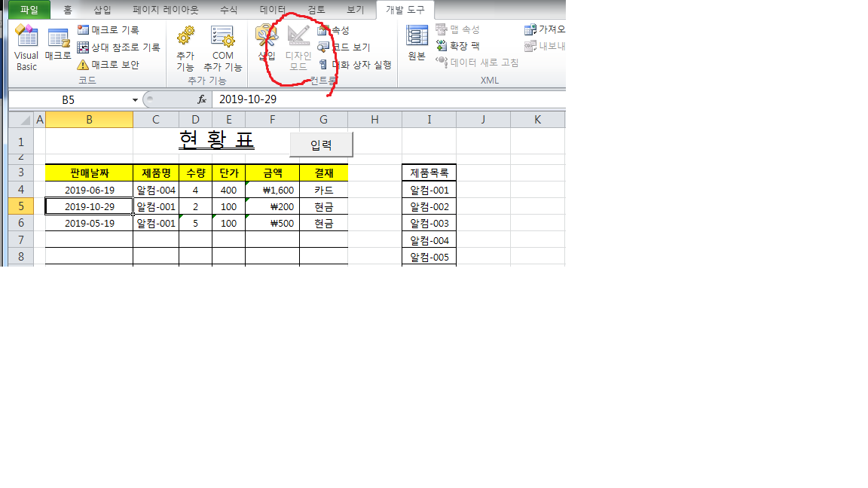Open the 파일 tab
The image size is (868, 488).
(29, 10)
